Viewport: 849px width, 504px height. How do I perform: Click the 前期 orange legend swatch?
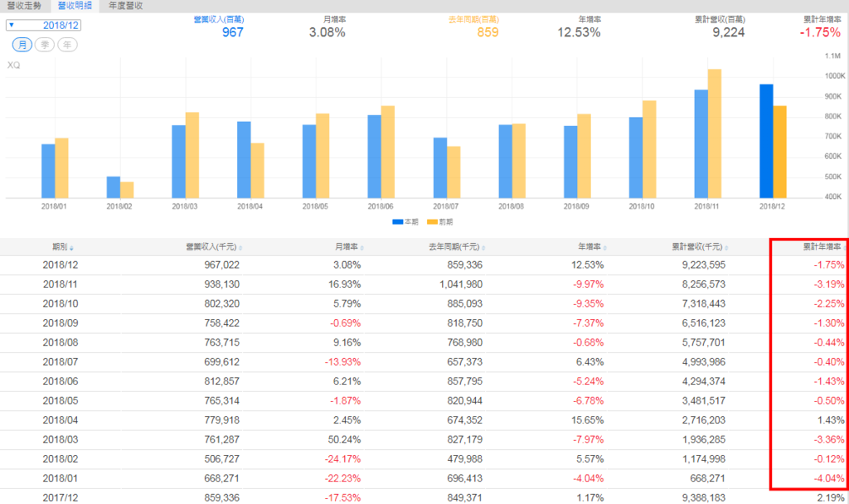tap(432, 222)
